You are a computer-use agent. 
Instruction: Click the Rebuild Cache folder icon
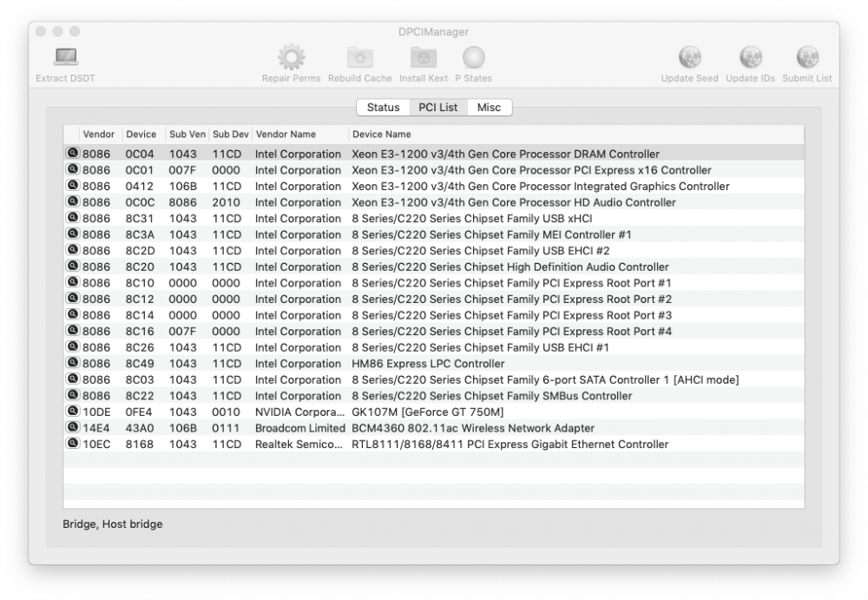tap(360, 57)
